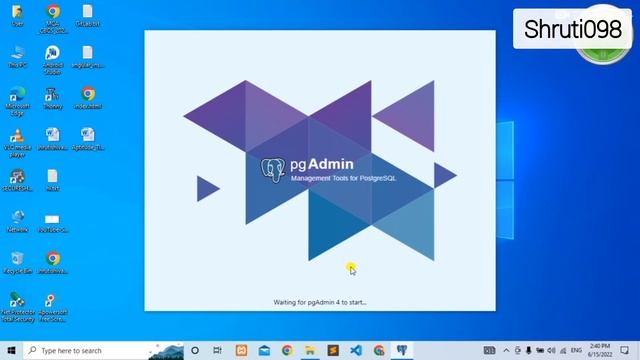
Task: Click 'Management Tools for PostgreSQL' text
Action: point(343,178)
